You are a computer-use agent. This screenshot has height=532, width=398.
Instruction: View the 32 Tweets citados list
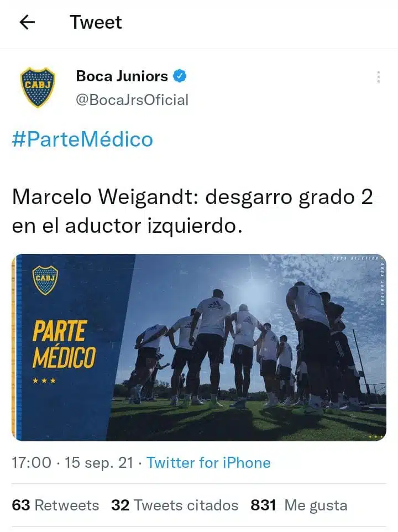(175, 505)
